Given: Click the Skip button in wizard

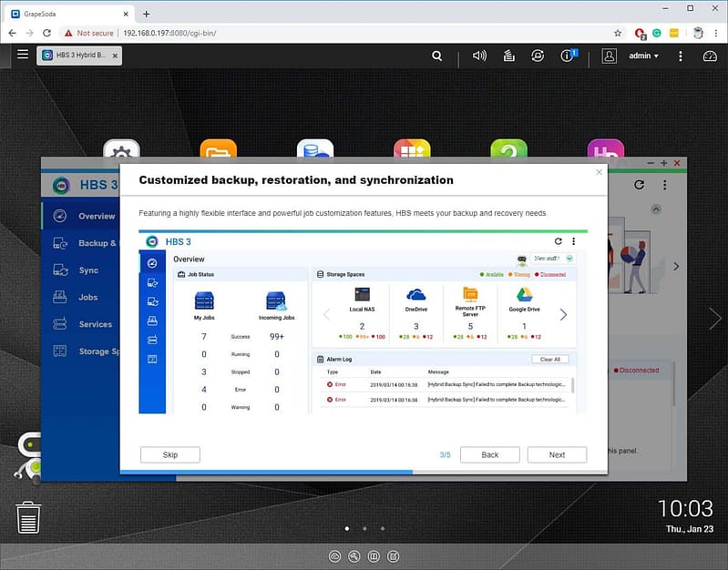Looking at the screenshot, I should click(x=170, y=454).
